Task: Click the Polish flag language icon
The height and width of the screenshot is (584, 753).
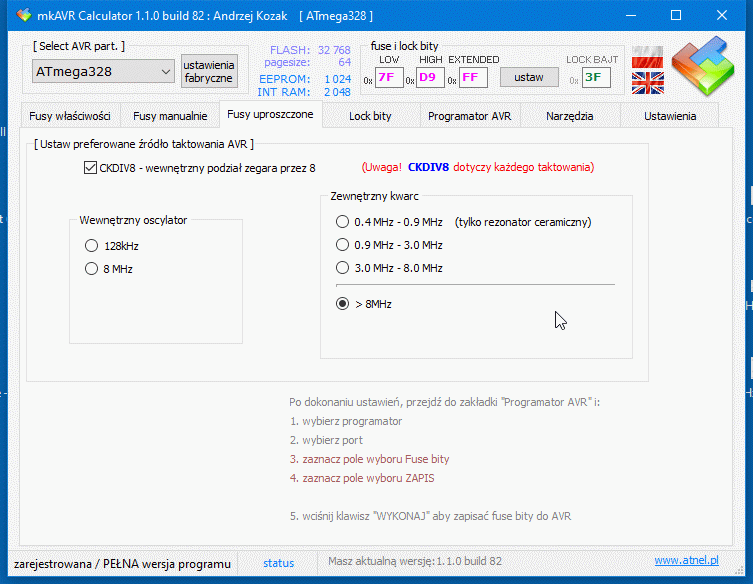Action: pyautogui.click(x=647, y=55)
